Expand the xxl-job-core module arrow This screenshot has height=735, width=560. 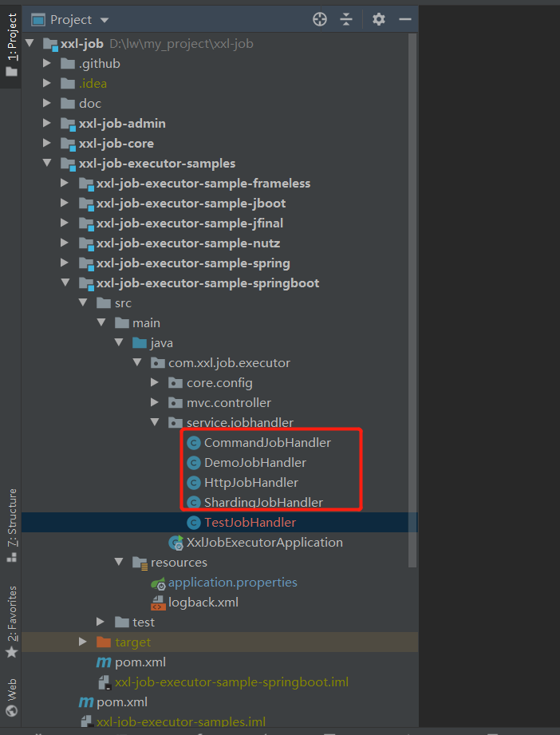point(47,143)
